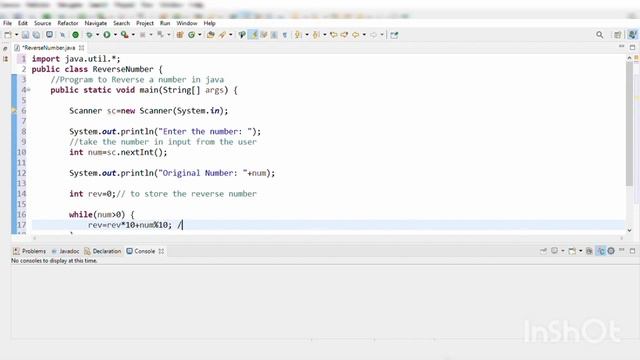Click the editor scroll down arrow

(x=629, y=230)
